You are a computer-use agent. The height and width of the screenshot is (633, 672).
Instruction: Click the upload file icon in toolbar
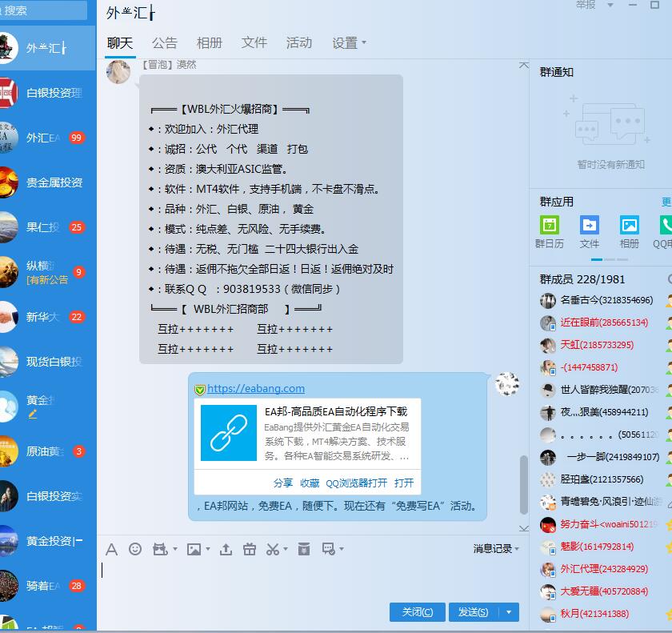click(x=226, y=549)
